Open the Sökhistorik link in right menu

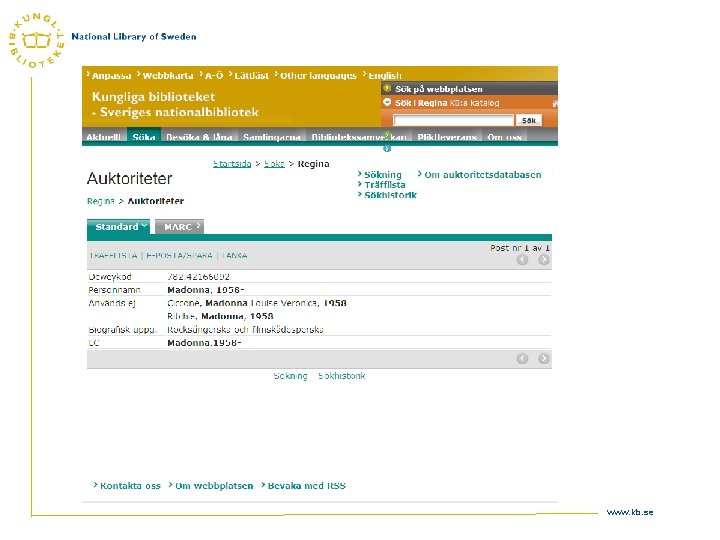coord(390,195)
